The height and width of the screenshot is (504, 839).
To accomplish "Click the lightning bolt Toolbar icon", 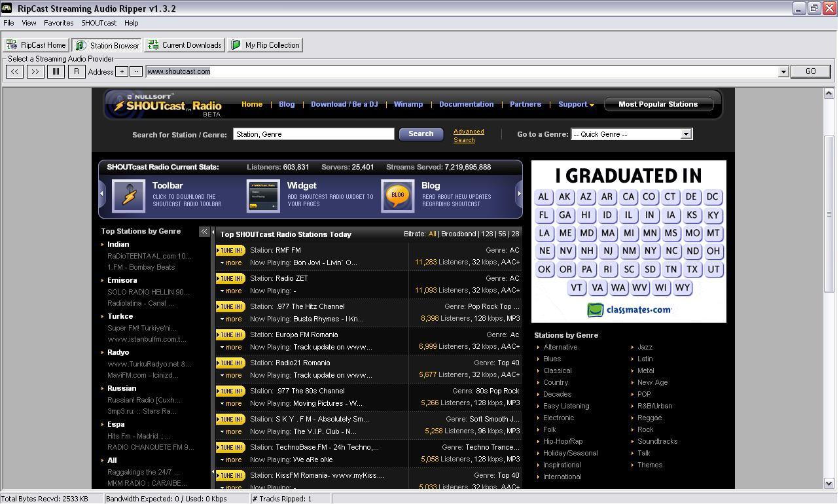I will point(129,196).
